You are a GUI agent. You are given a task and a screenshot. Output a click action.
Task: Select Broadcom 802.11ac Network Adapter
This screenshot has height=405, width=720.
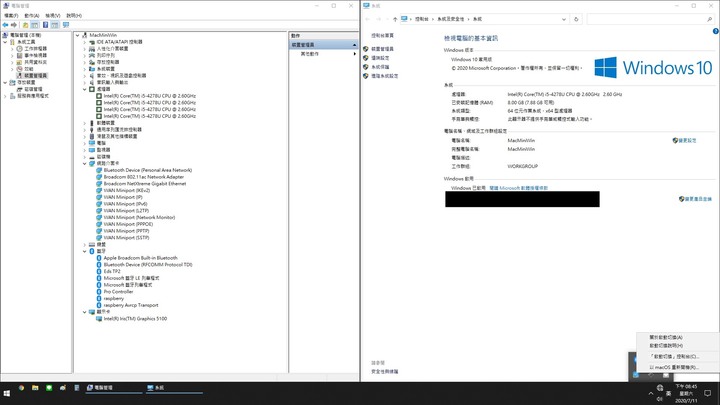click(x=144, y=177)
